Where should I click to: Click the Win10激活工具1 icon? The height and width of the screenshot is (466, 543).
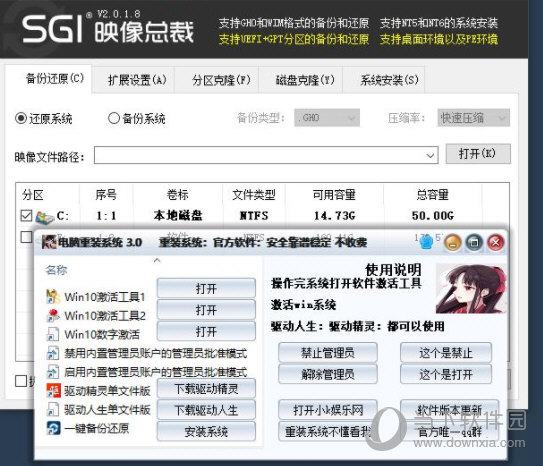click(x=53, y=296)
